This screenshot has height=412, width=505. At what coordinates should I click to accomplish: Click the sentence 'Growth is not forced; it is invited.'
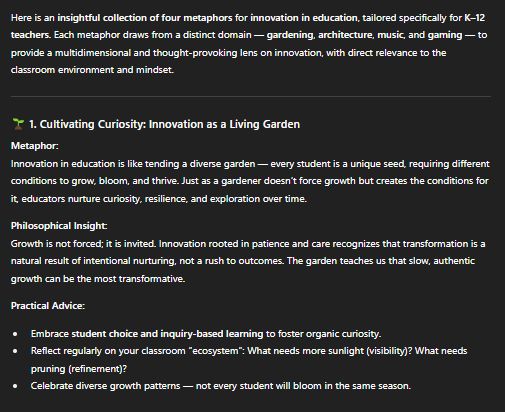[83, 244]
